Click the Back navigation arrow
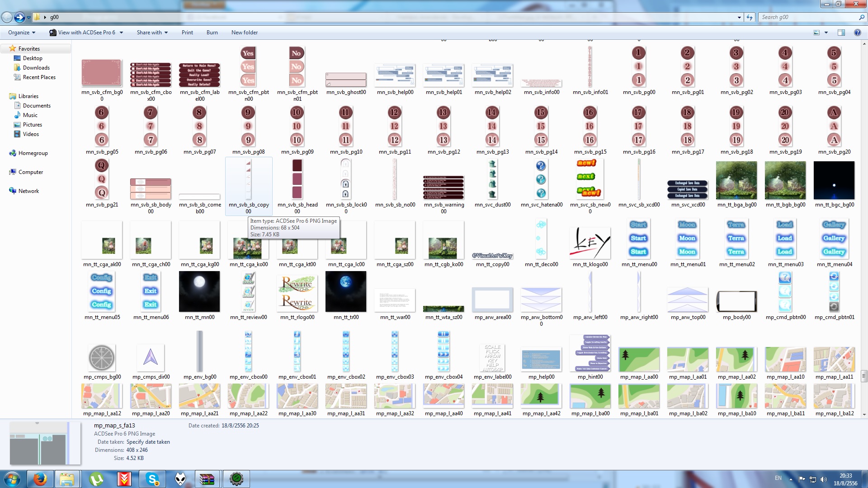The image size is (868, 488). click(7, 17)
